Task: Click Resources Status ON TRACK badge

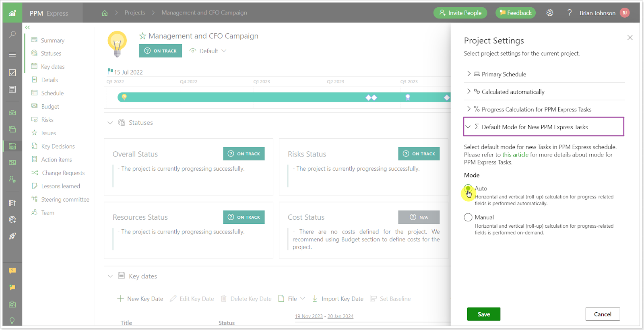Action: [244, 217]
